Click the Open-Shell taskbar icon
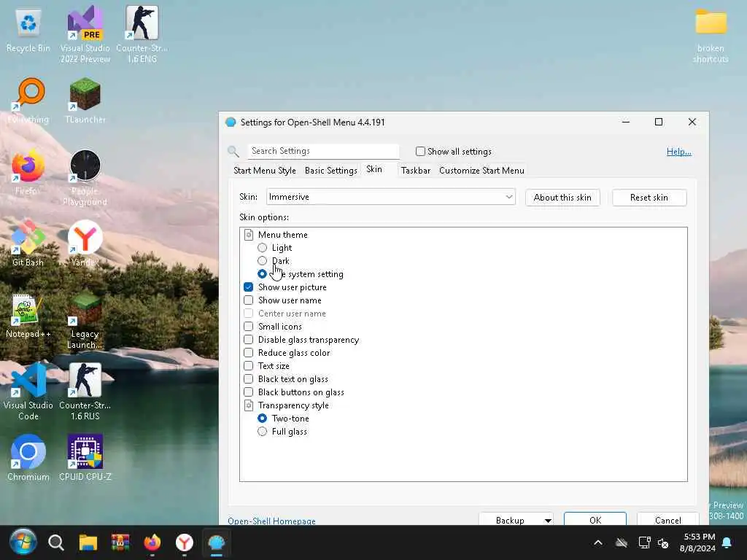 pyautogui.click(x=217, y=542)
